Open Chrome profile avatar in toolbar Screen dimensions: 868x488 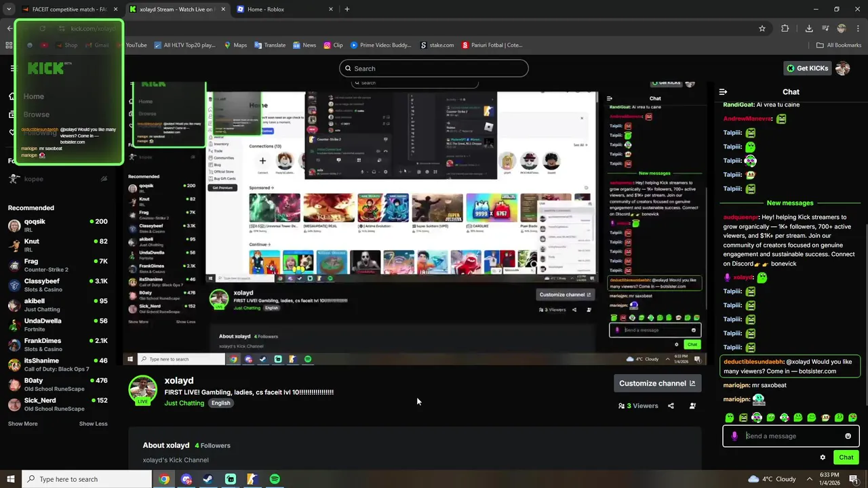click(x=842, y=28)
